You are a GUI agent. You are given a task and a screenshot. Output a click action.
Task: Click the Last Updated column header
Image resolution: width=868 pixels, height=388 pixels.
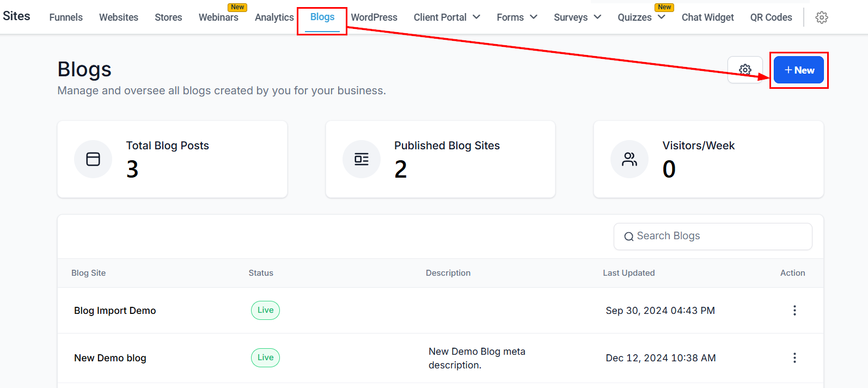pyautogui.click(x=629, y=273)
